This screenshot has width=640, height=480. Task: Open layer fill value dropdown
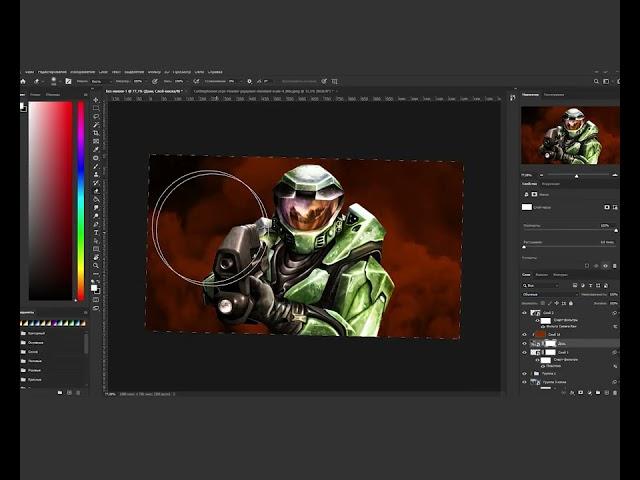[x=613, y=303]
